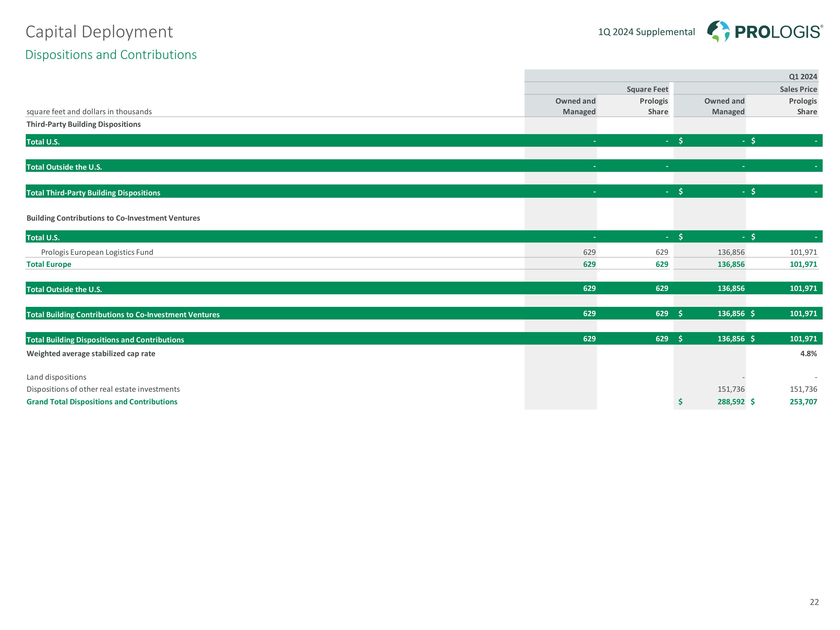This screenshot has width=840, height=630.
Task: Click the Square Feet column group header
Action: tap(647, 89)
